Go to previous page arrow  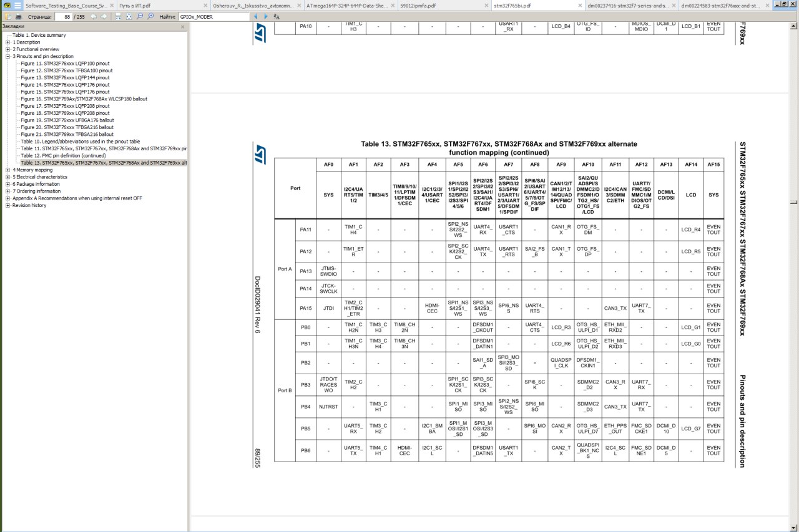pos(94,16)
